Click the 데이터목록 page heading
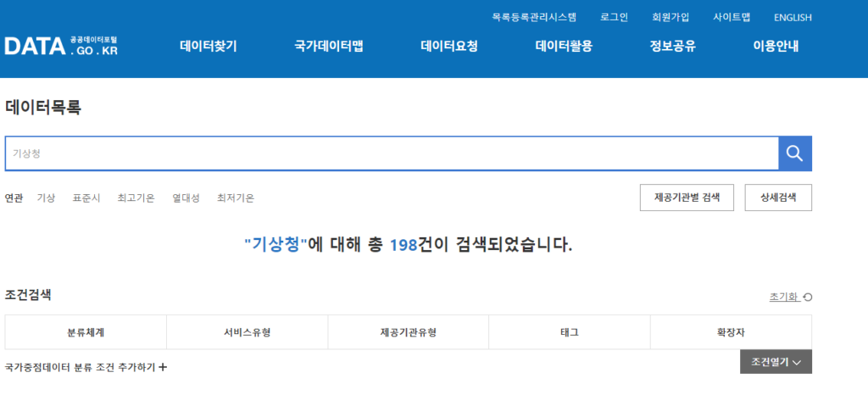Viewport: 868px width, 406px height. (43, 108)
